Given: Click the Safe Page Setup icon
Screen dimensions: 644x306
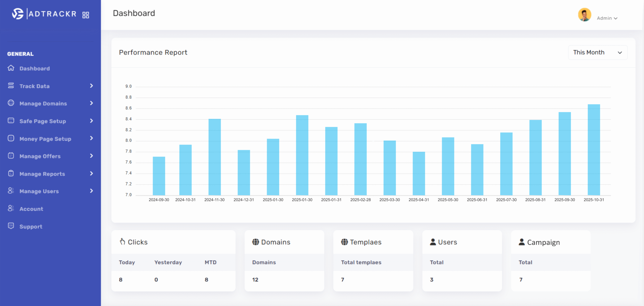Looking at the screenshot, I should click(x=11, y=121).
